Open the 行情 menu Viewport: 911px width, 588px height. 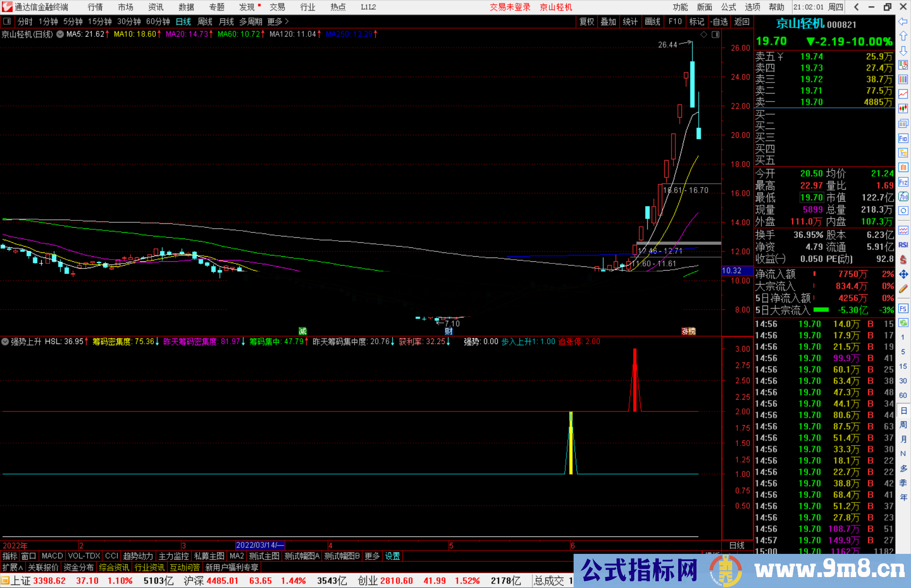tap(95, 7)
